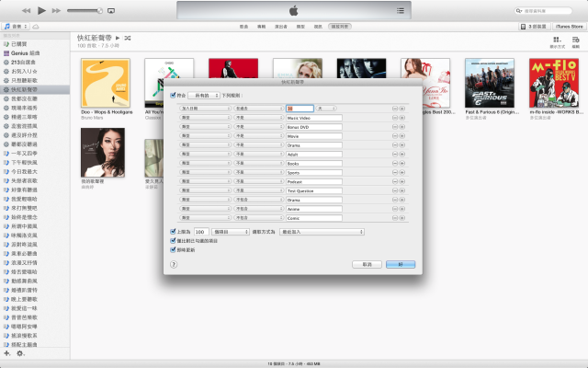Remove the Test Question rule with minus icon

click(x=395, y=190)
